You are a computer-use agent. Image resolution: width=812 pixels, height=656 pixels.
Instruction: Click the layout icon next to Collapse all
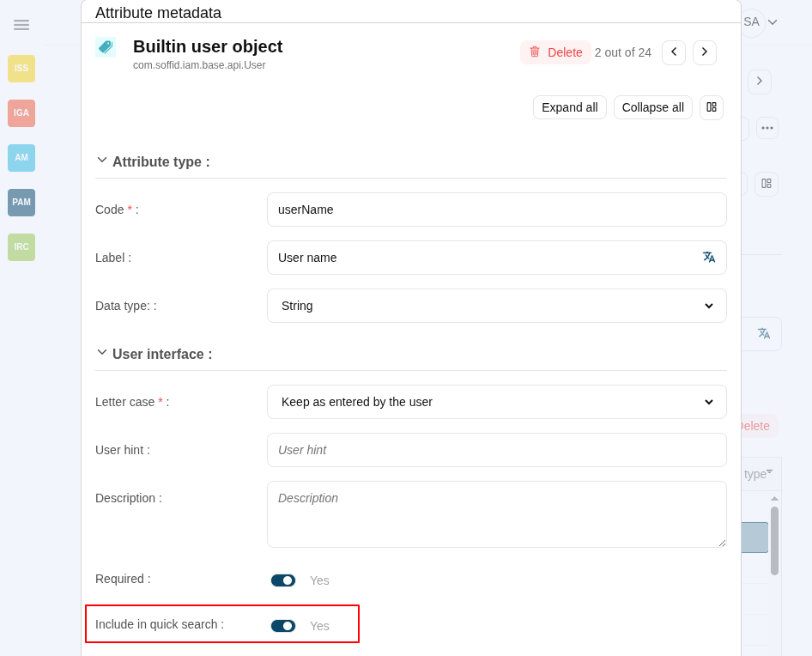click(712, 107)
